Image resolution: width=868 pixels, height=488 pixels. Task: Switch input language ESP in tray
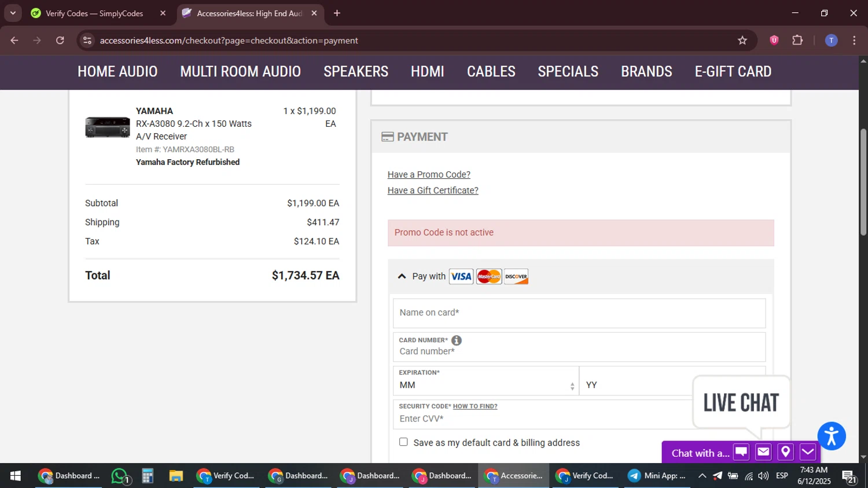[782, 476]
